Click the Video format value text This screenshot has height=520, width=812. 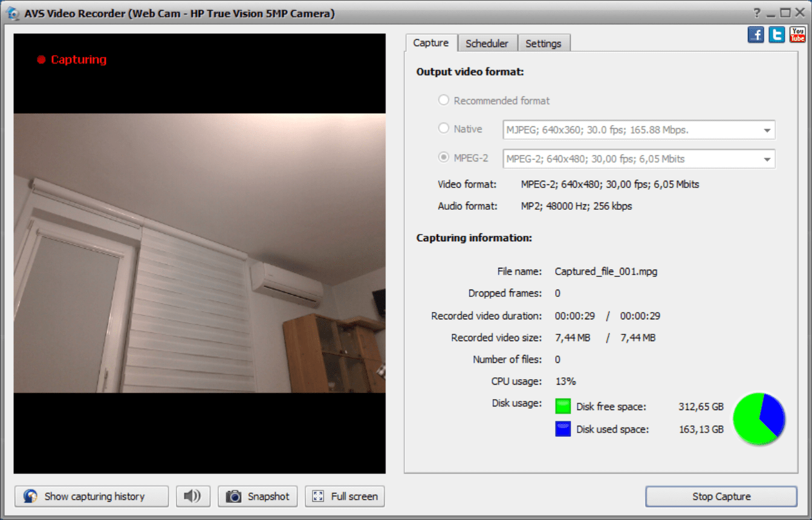tap(610, 184)
